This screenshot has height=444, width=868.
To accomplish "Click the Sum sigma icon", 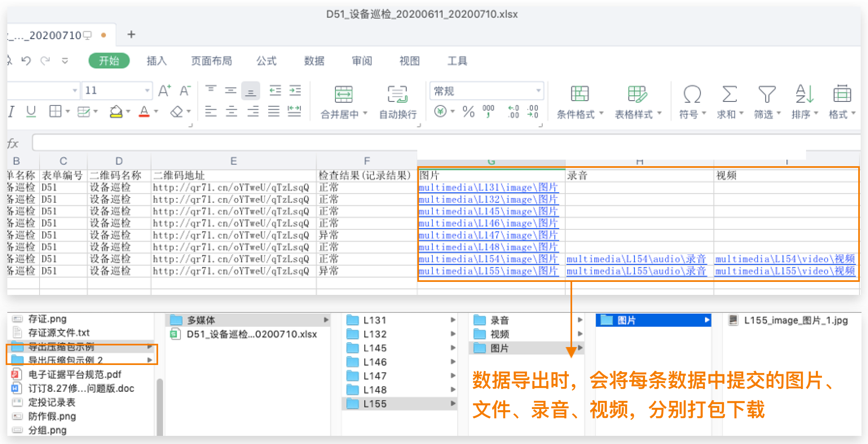I will [729, 95].
